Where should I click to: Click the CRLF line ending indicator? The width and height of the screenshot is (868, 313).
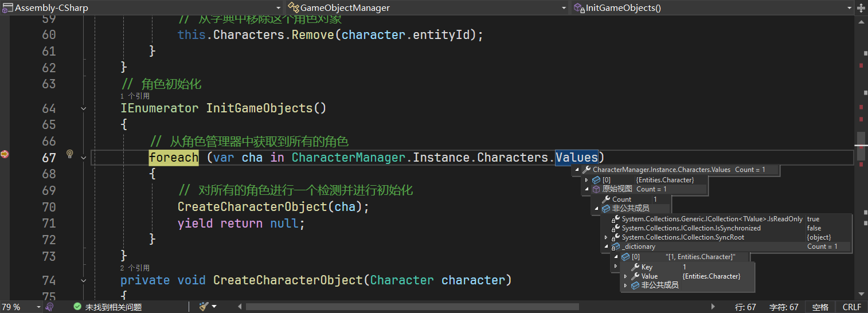click(851, 307)
